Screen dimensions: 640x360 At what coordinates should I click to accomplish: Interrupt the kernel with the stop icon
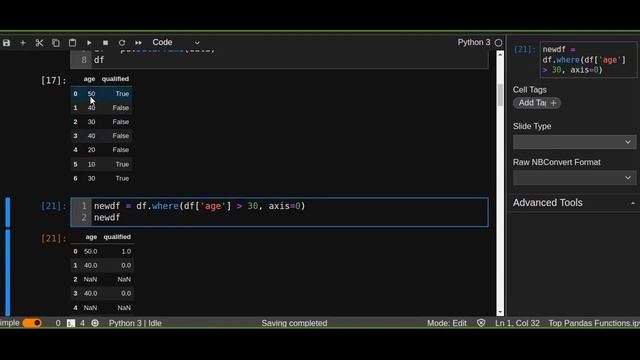pyautogui.click(x=105, y=42)
